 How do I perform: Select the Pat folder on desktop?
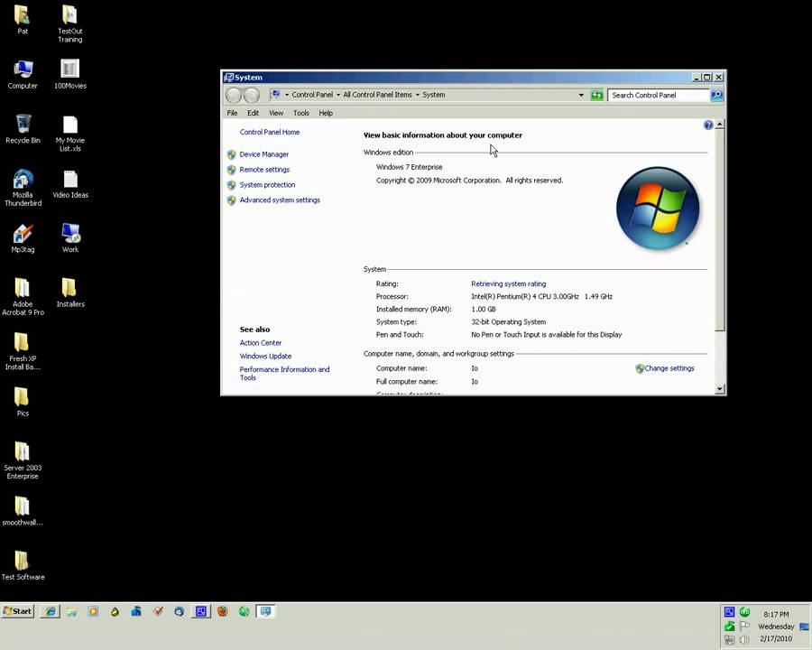click(23, 20)
